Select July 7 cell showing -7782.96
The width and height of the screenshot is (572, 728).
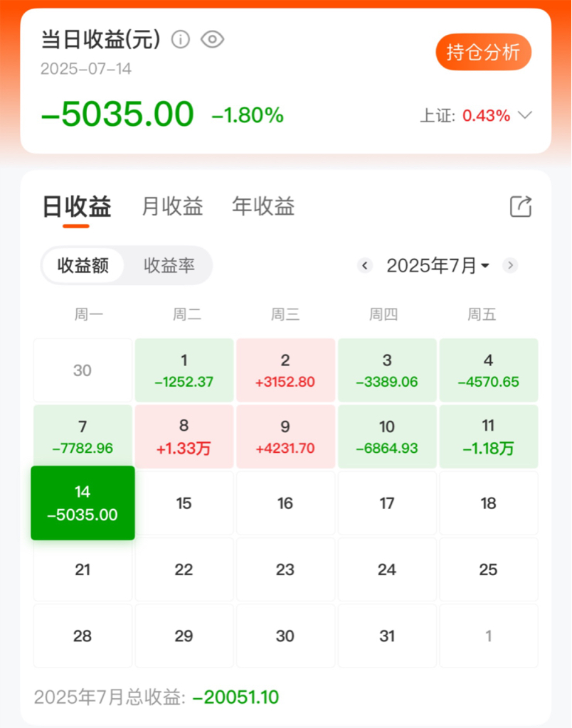click(83, 437)
